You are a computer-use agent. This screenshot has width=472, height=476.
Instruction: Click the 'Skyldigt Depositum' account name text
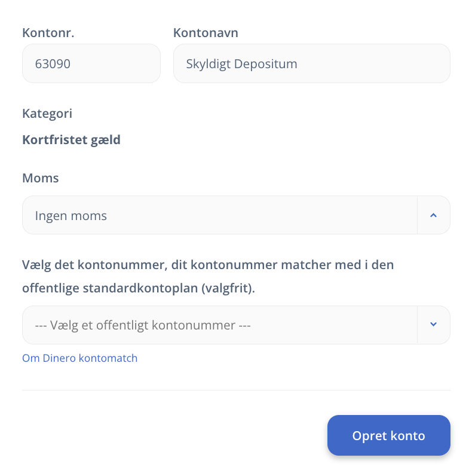point(241,63)
